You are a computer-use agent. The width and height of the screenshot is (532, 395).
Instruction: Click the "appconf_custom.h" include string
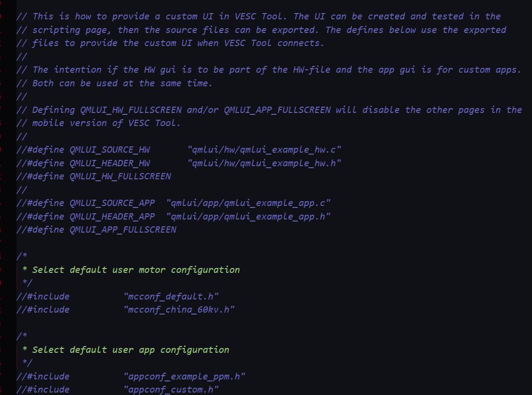point(172,389)
